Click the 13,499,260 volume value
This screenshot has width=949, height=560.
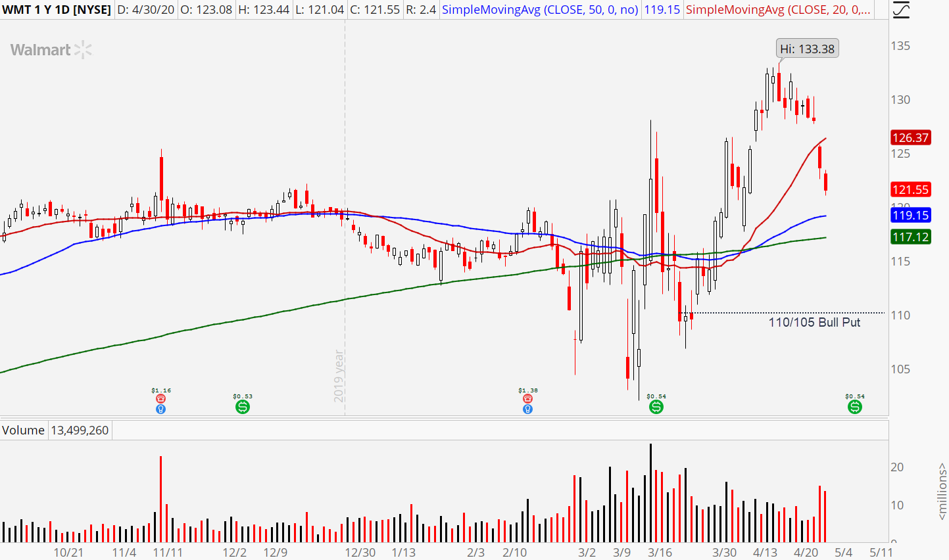coord(80,431)
